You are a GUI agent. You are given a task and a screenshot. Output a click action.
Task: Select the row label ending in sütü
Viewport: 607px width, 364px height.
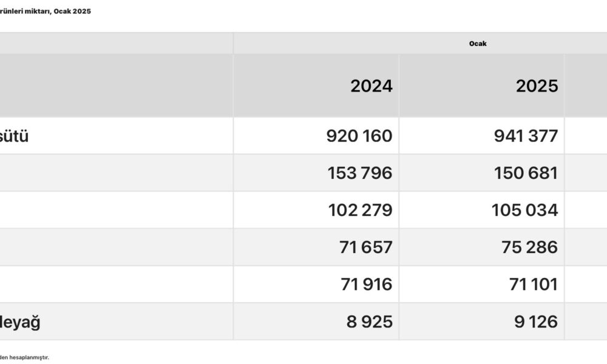pos(15,136)
